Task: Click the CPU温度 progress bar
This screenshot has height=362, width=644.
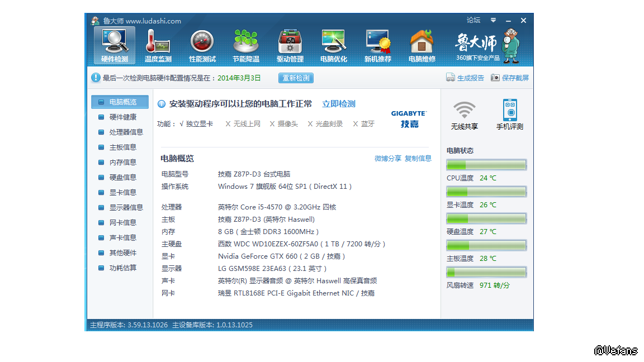Action: pyautogui.click(x=486, y=165)
